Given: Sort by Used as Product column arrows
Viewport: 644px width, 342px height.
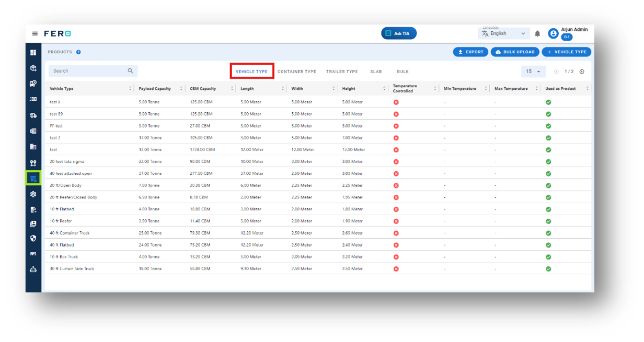Looking at the screenshot, I should pyautogui.click(x=587, y=88).
